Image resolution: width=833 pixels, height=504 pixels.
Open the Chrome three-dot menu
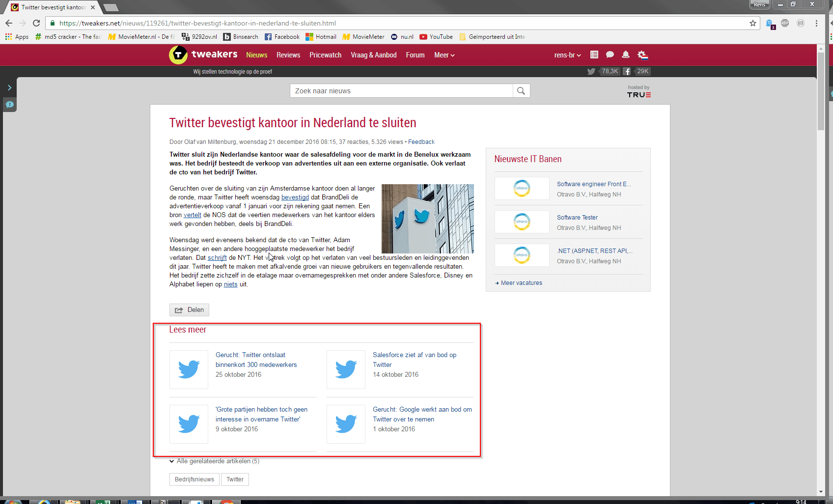pos(816,23)
